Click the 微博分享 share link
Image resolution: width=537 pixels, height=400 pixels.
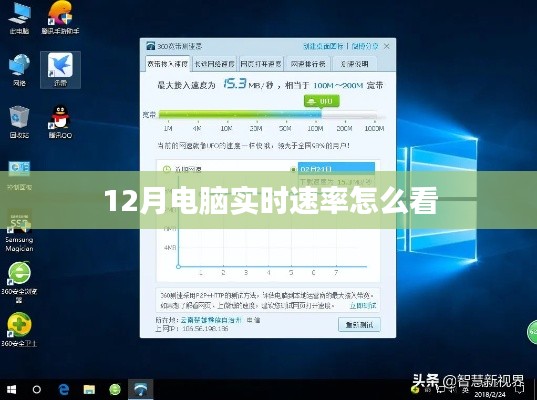(365, 46)
